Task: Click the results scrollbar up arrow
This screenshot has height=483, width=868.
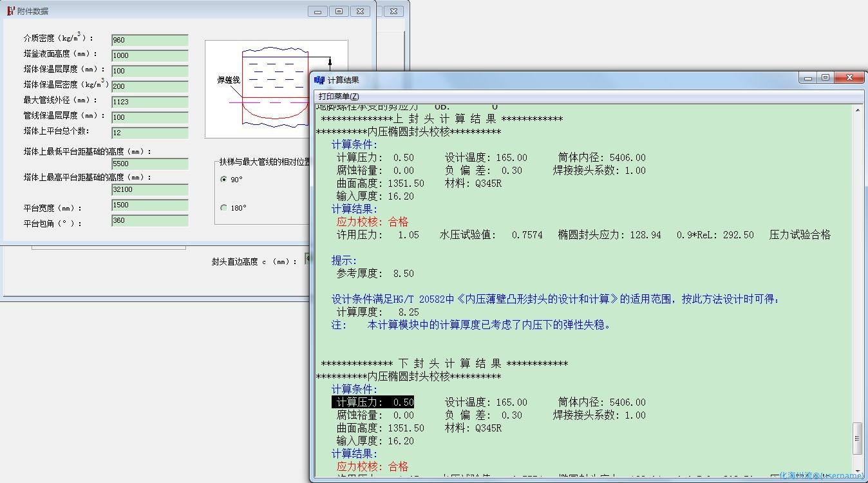Action: (858, 109)
